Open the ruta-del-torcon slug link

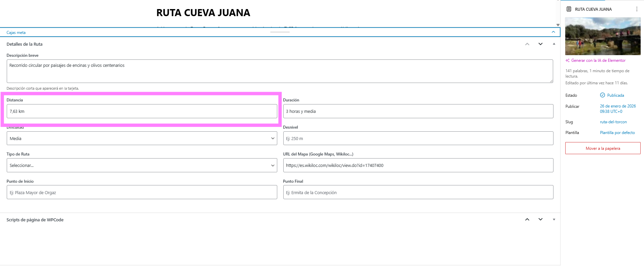click(613, 122)
